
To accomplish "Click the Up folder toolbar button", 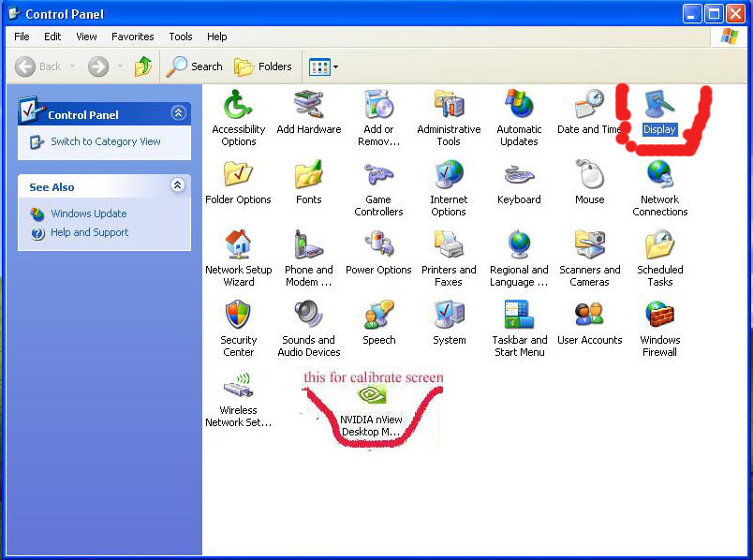I will 143,66.
